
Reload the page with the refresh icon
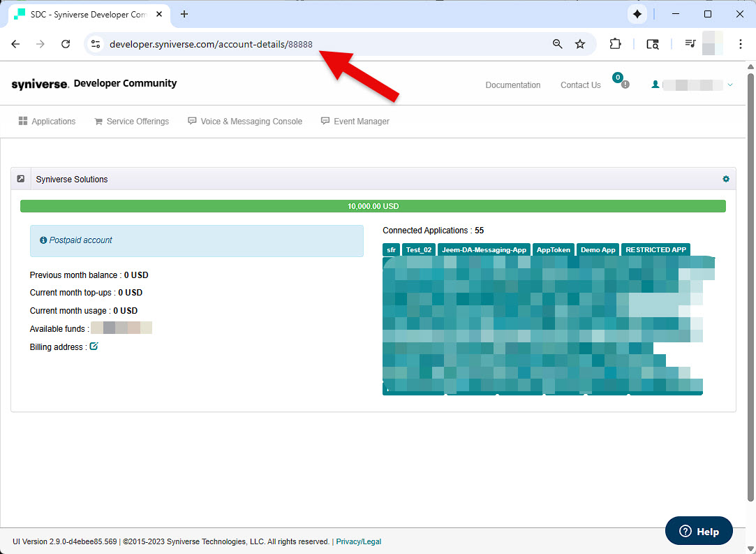(66, 44)
